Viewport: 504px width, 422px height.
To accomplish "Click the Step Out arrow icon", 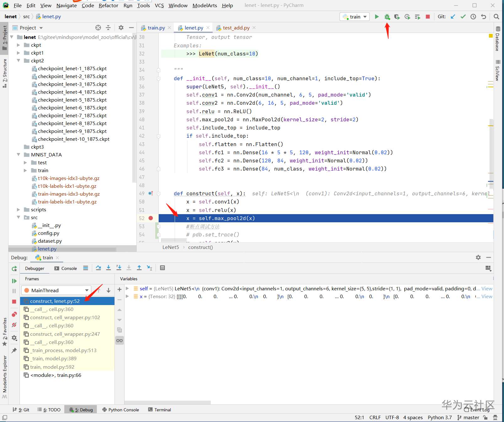I will click(139, 268).
